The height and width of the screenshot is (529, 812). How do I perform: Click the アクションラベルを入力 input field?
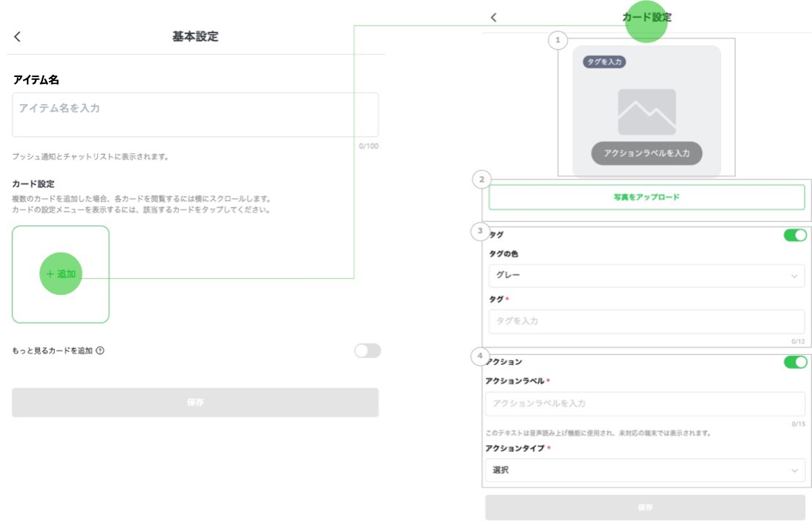point(645,403)
